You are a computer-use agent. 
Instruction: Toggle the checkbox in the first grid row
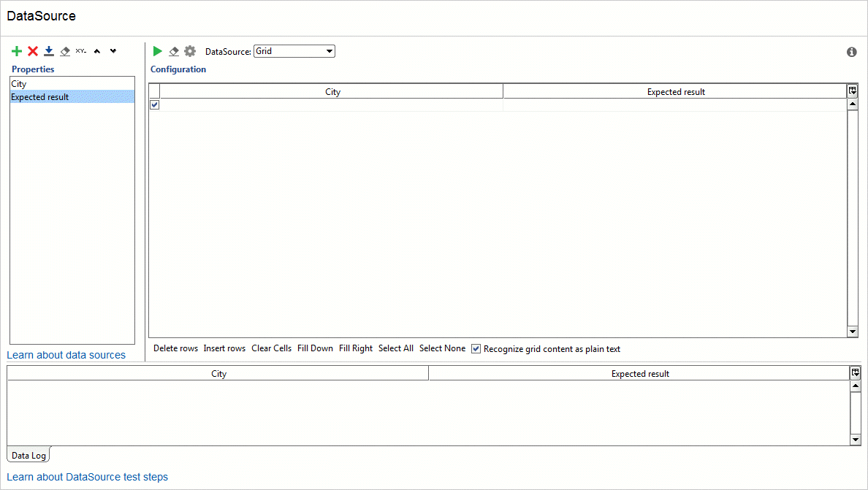tap(154, 104)
